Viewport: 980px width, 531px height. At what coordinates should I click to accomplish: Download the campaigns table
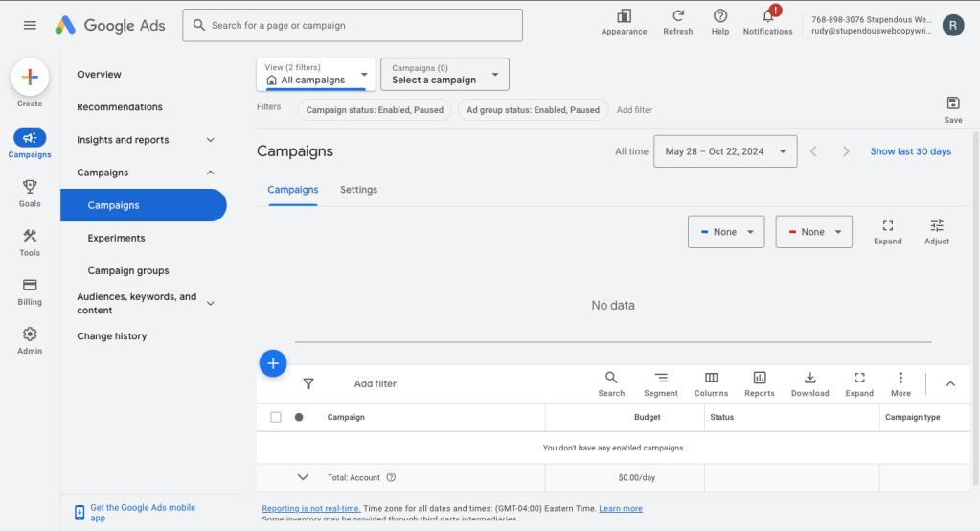[809, 383]
